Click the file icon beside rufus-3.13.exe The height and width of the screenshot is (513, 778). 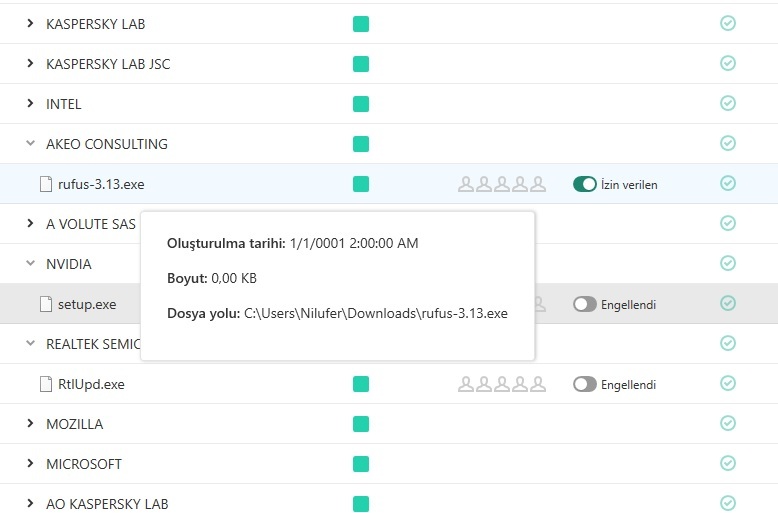coord(46,184)
